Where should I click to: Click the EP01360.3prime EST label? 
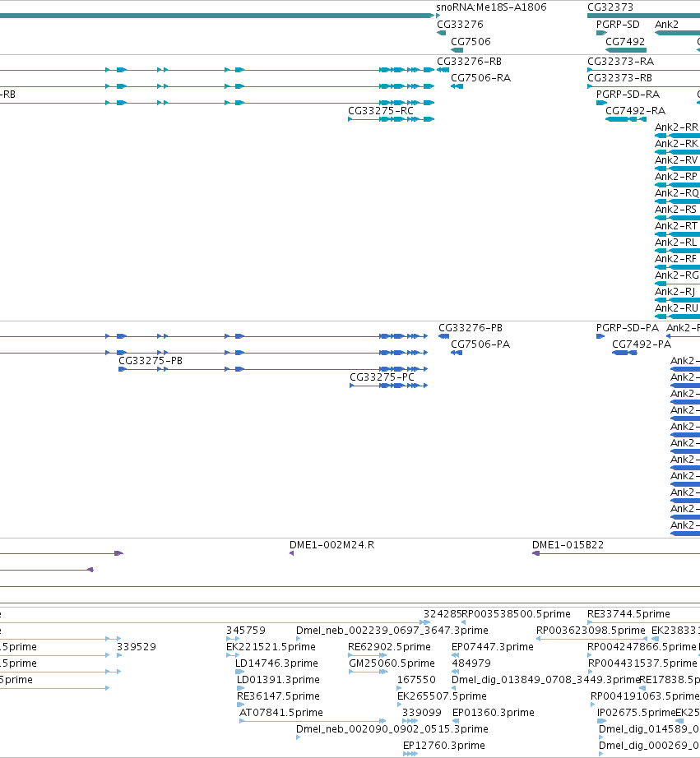(494, 713)
